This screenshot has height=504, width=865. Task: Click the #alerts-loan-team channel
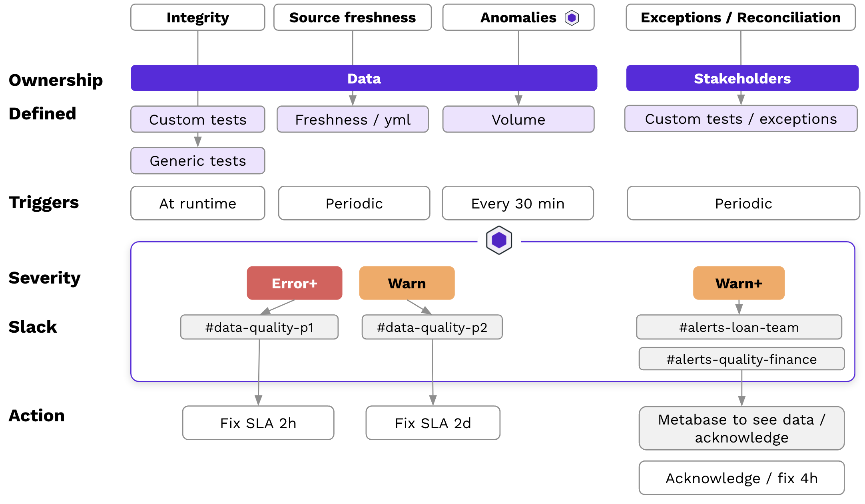point(739,327)
